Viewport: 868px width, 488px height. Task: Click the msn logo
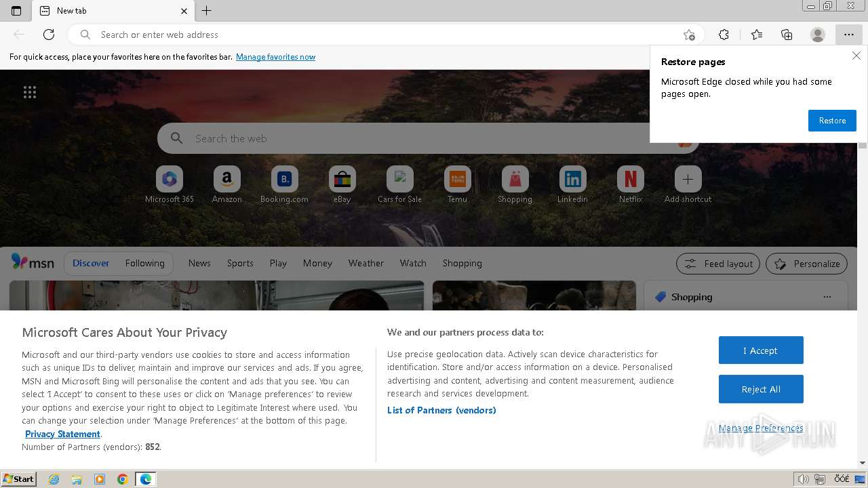click(33, 263)
